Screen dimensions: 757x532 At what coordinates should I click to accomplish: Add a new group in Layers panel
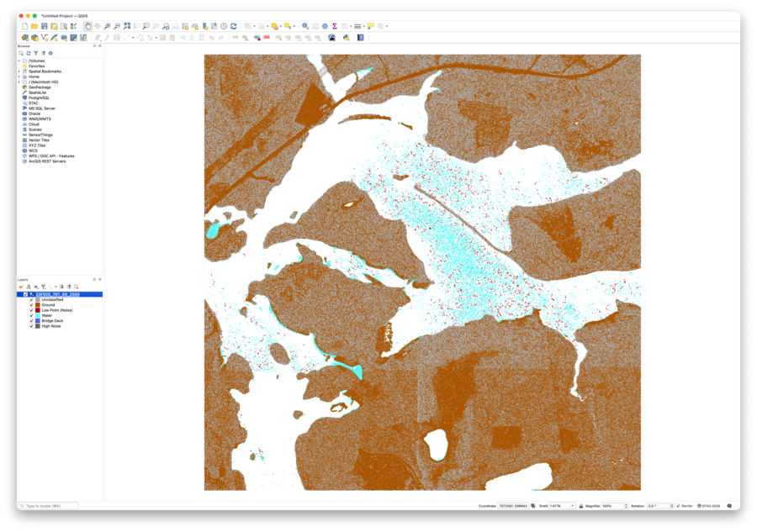pos(29,287)
